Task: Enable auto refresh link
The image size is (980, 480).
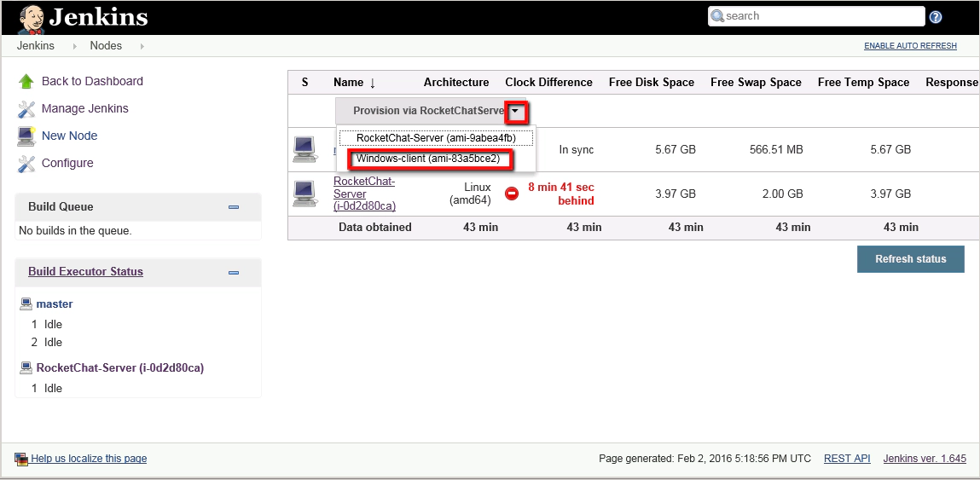Action: (910, 46)
